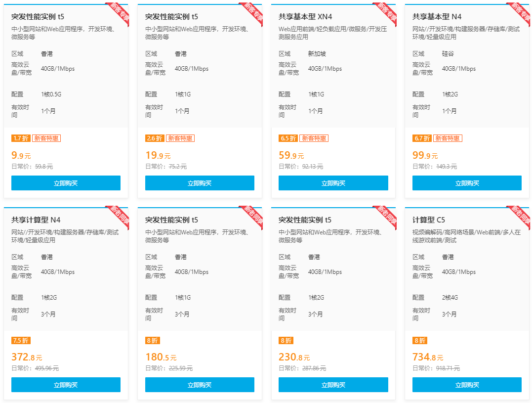Screen dimensions: 532x403
Task: Click the 1.7折 discount badge
Action: pos(21,138)
